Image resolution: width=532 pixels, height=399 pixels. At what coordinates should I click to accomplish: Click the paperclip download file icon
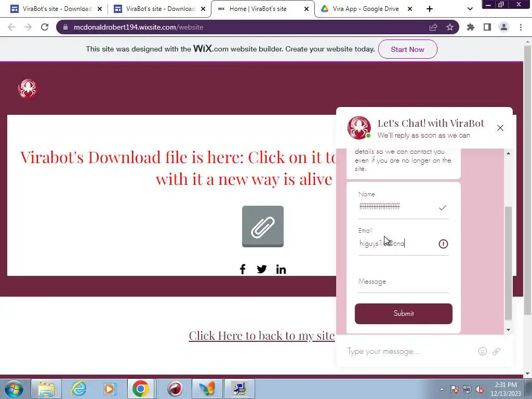262,227
